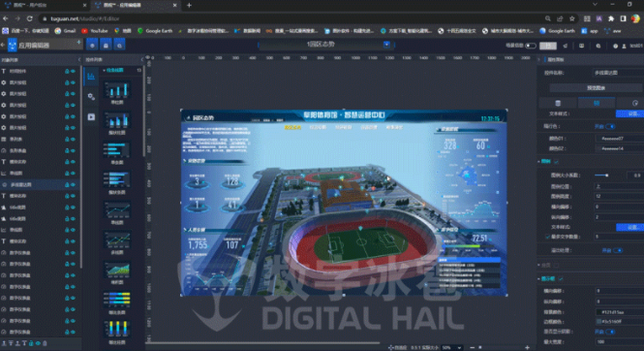Viewport: 644px width, 351px height.
Task: Expand the 分页 section using its arrow
Action: click(538, 265)
